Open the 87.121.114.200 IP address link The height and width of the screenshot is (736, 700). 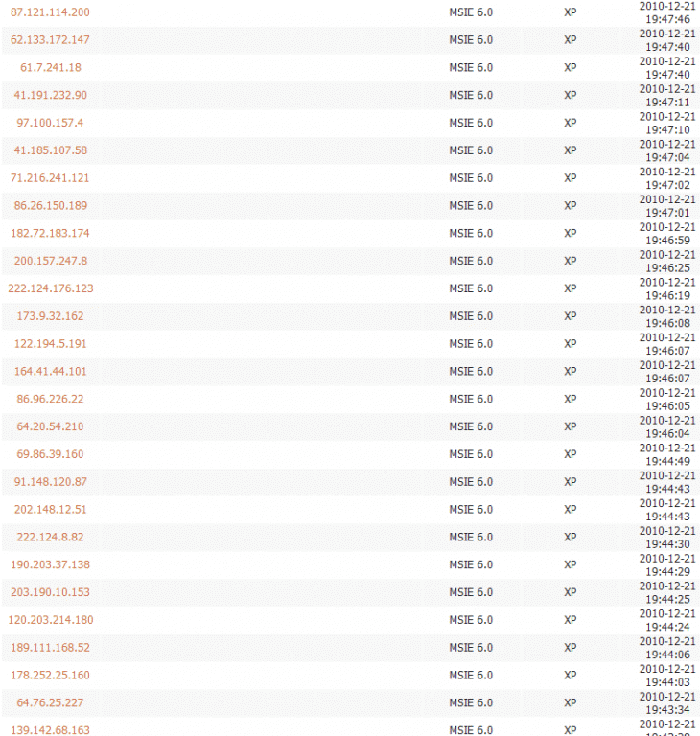click(x=50, y=12)
